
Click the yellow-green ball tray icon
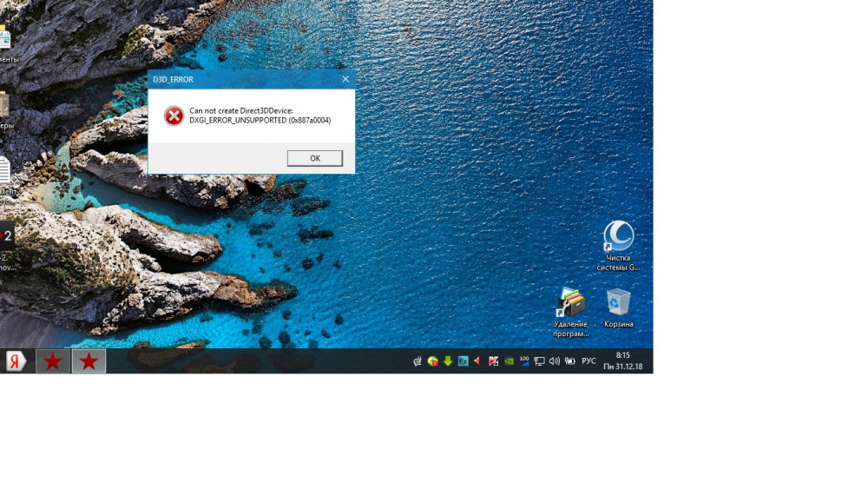click(433, 361)
